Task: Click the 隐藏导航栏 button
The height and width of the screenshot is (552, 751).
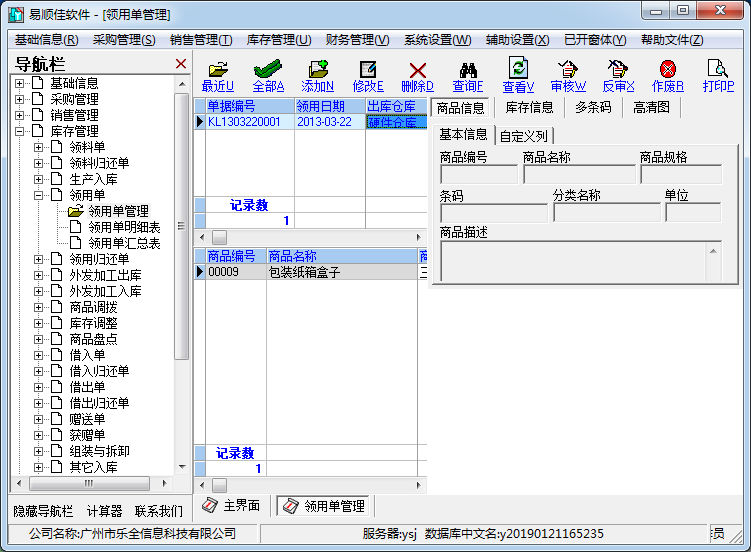Action: [42, 511]
